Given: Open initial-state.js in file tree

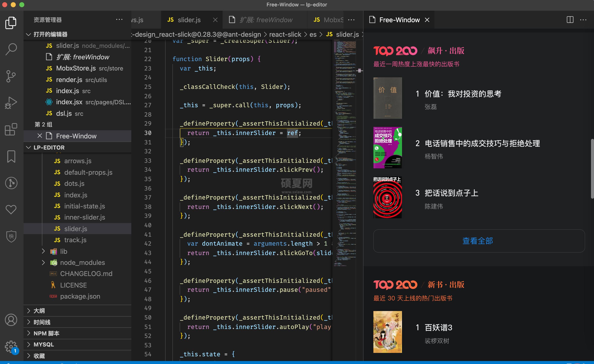Looking at the screenshot, I should [x=77, y=206].
